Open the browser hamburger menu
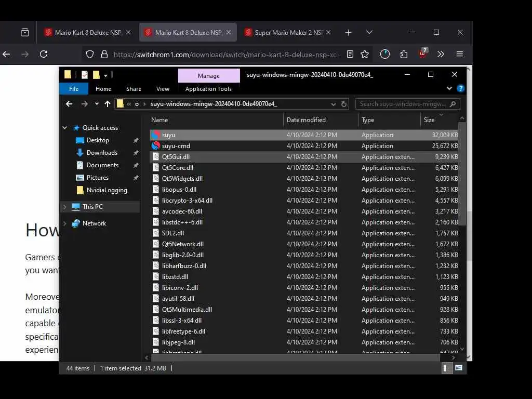The image size is (532, 399). (x=460, y=54)
